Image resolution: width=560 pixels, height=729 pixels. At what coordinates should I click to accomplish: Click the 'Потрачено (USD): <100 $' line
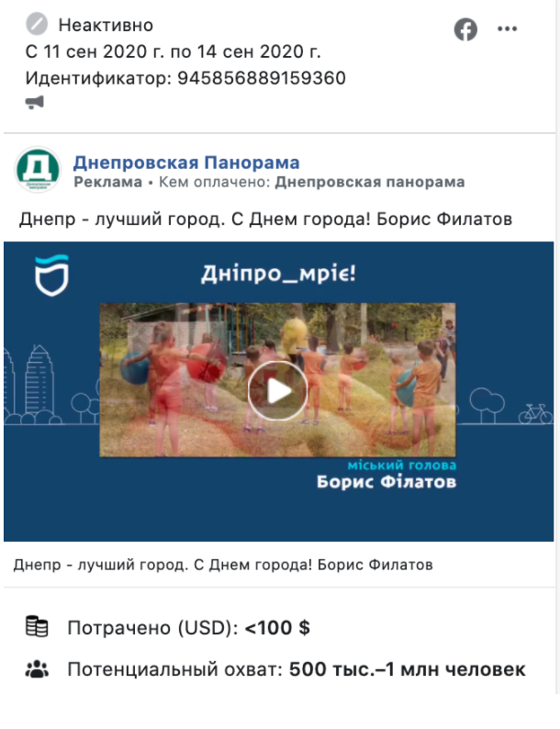pyautogui.click(x=189, y=628)
